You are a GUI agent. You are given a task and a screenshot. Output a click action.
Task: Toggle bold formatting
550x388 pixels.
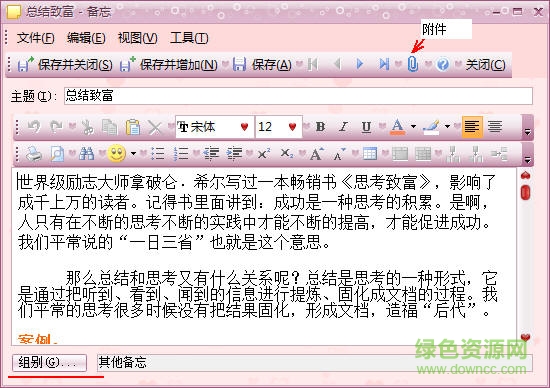[320, 127]
